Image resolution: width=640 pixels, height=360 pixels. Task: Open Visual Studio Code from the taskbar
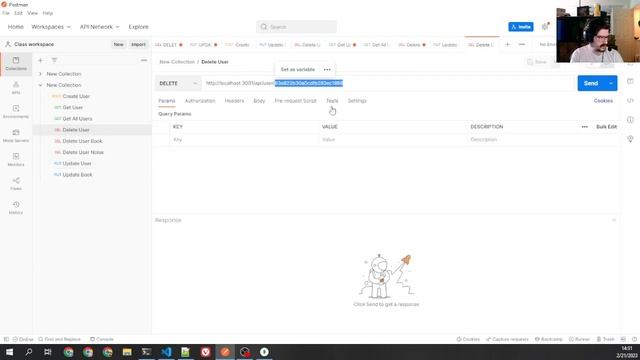coord(166,352)
